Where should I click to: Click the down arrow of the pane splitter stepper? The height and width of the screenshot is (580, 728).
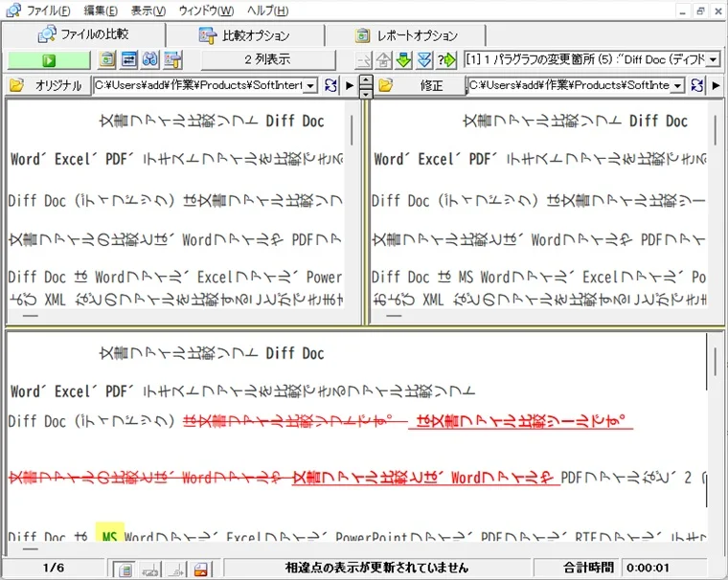366,93
